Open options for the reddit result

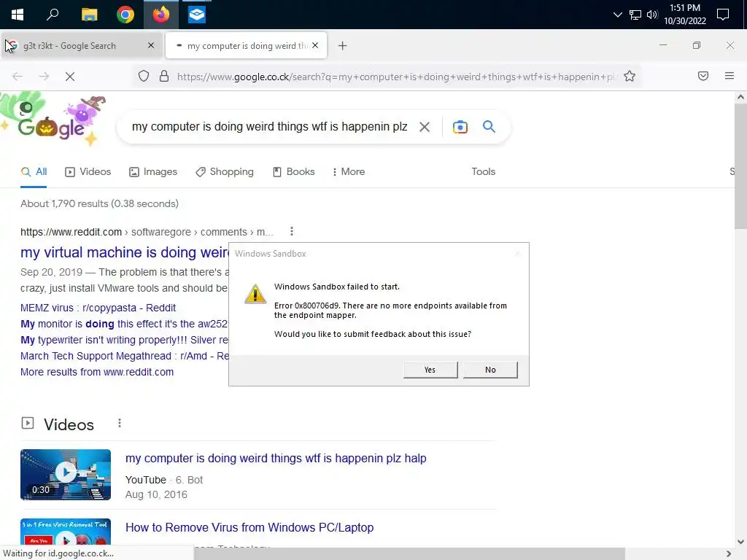click(x=292, y=232)
